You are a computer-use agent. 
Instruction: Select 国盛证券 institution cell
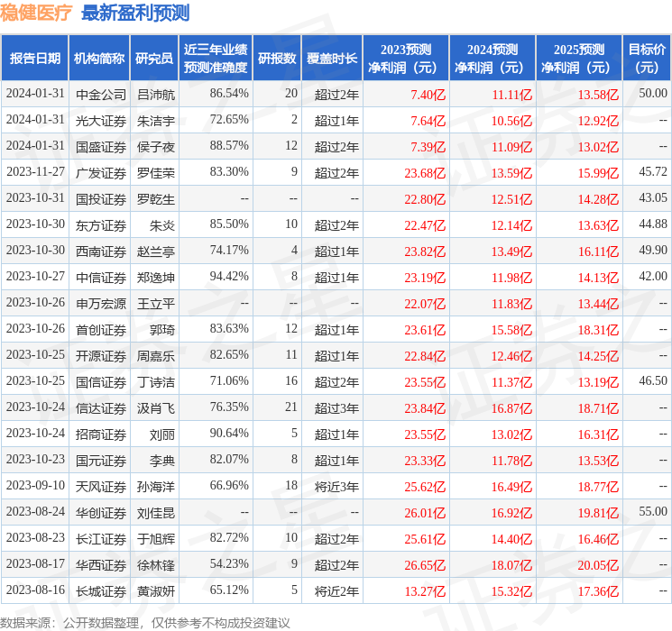[x=101, y=147]
